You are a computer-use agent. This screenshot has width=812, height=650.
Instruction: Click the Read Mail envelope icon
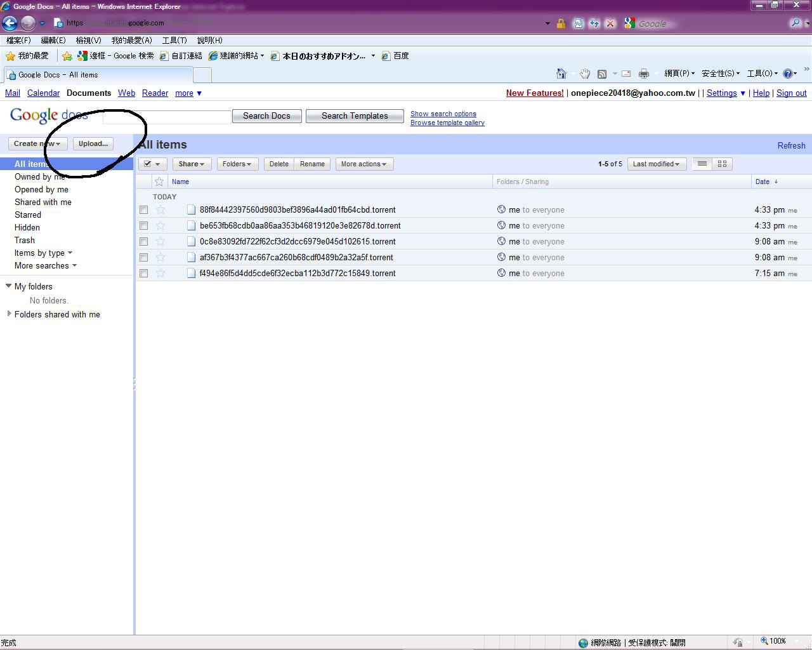(x=626, y=74)
